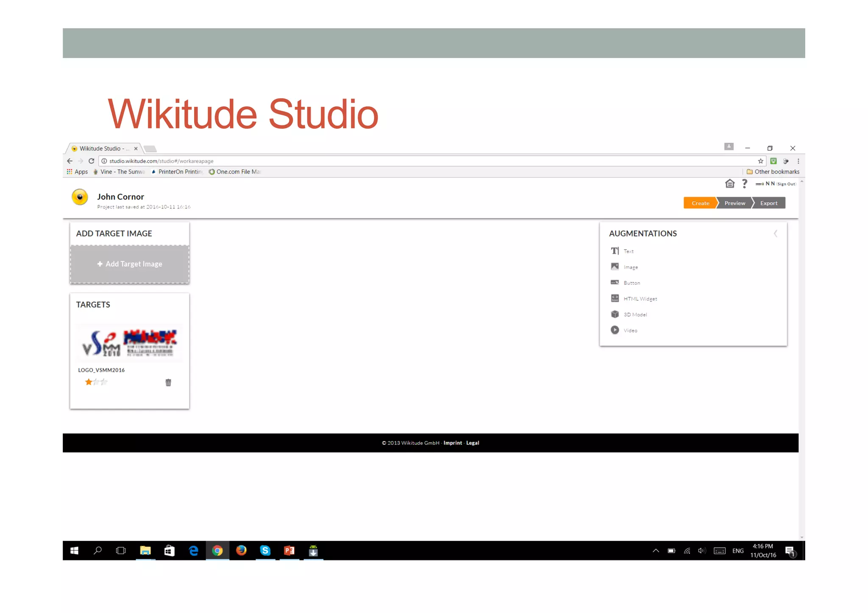The image size is (868, 613).
Task: Bookmark this page with the star icon
Action: pyautogui.click(x=760, y=161)
